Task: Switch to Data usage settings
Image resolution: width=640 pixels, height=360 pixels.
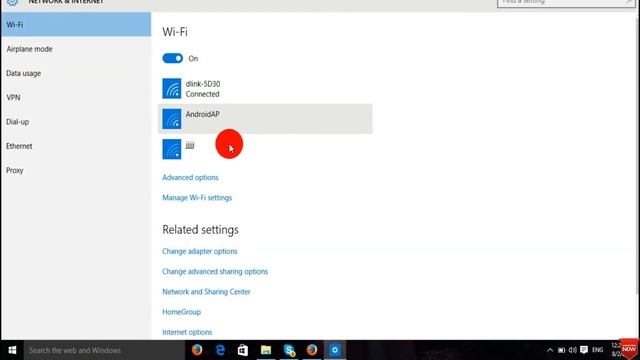Action: 76,73
